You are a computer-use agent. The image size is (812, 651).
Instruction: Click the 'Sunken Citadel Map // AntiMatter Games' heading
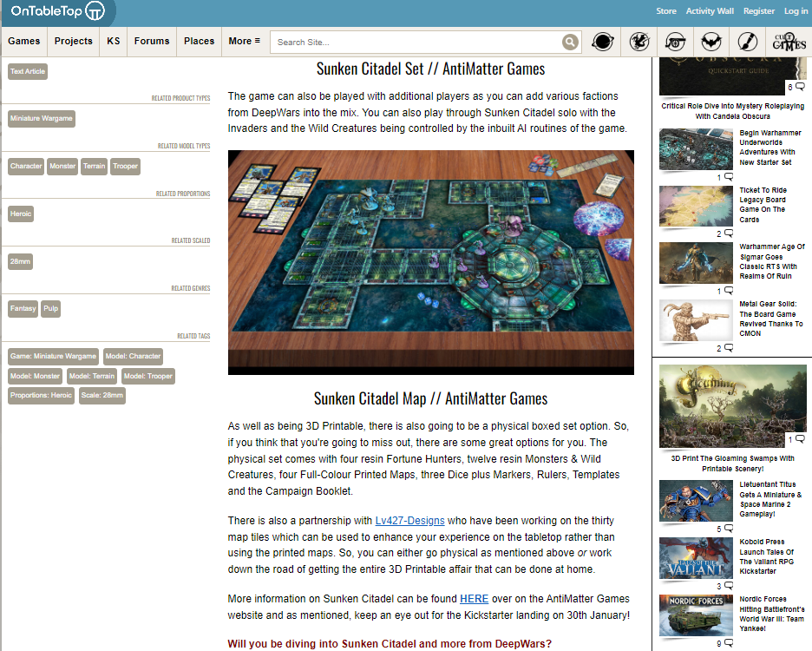click(431, 398)
